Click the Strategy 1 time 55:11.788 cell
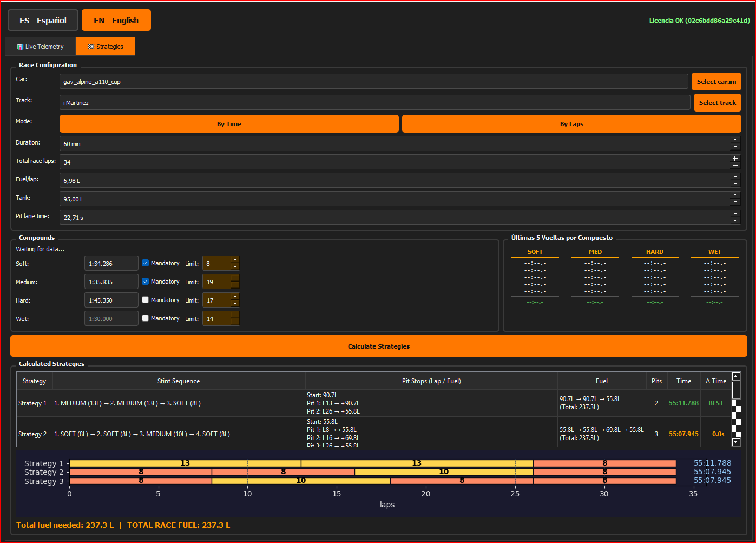 [683, 403]
